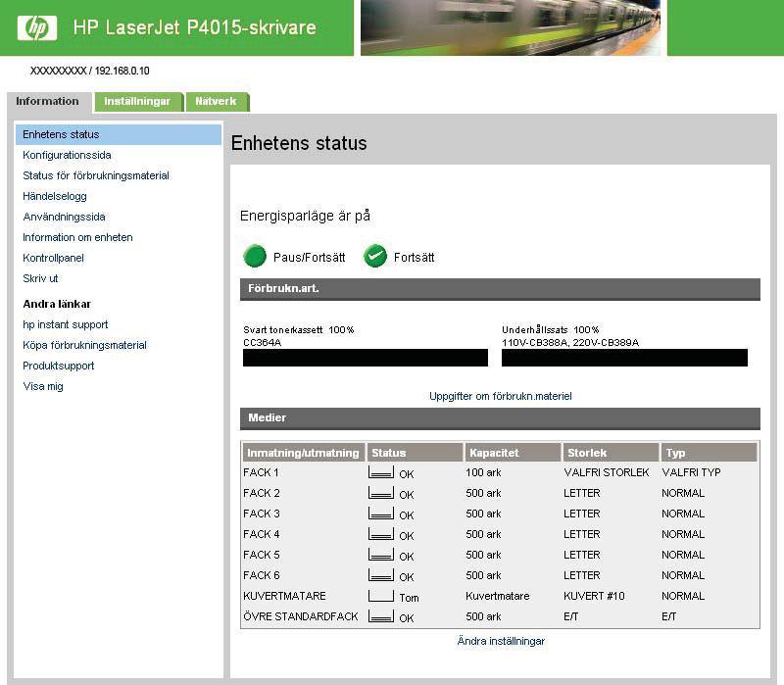Open the Kontrollpanel page
784x685 pixels.
[54, 258]
